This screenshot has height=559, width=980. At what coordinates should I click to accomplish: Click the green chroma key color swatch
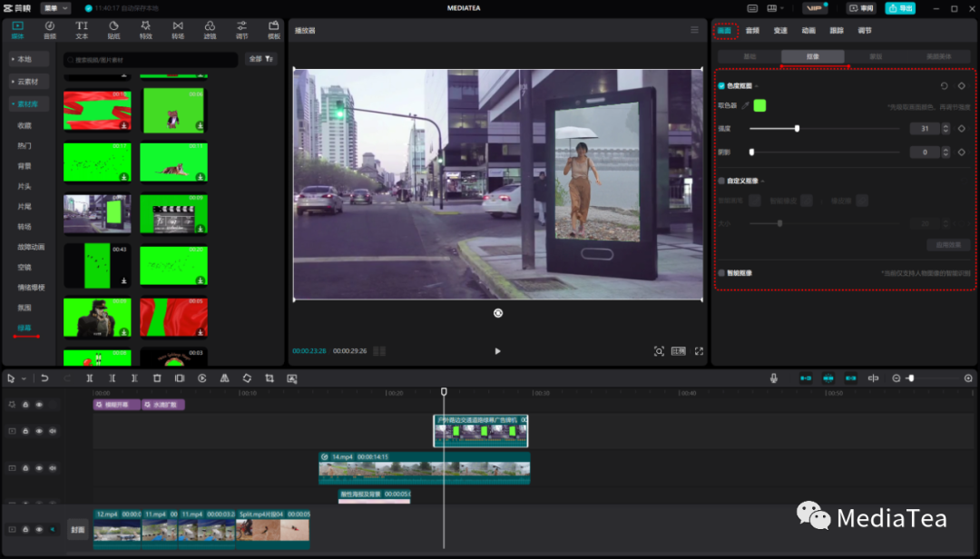(759, 105)
